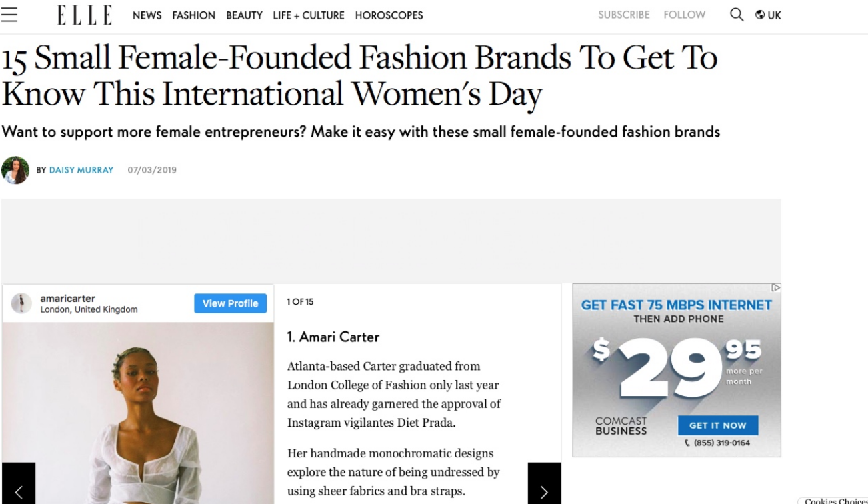Image resolution: width=868 pixels, height=504 pixels.
Task: Open the search magnifier icon
Action: click(737, 15)
